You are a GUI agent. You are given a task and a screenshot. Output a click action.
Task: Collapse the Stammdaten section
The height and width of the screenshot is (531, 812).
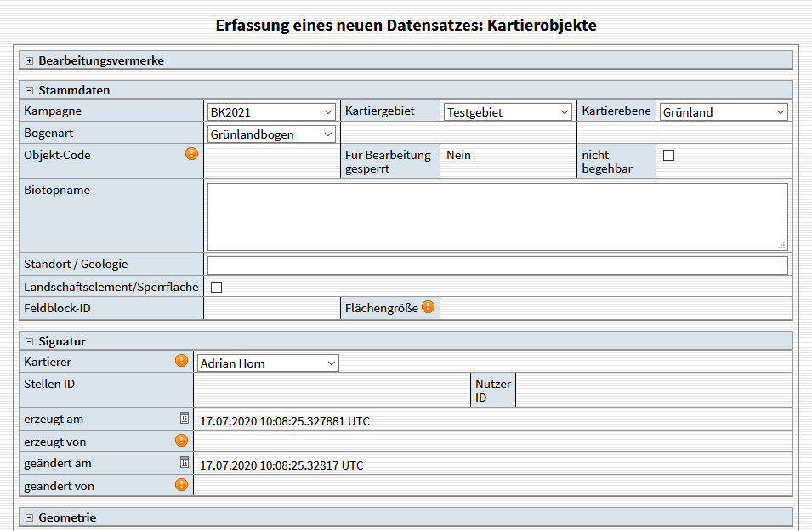tap(30, 90)
